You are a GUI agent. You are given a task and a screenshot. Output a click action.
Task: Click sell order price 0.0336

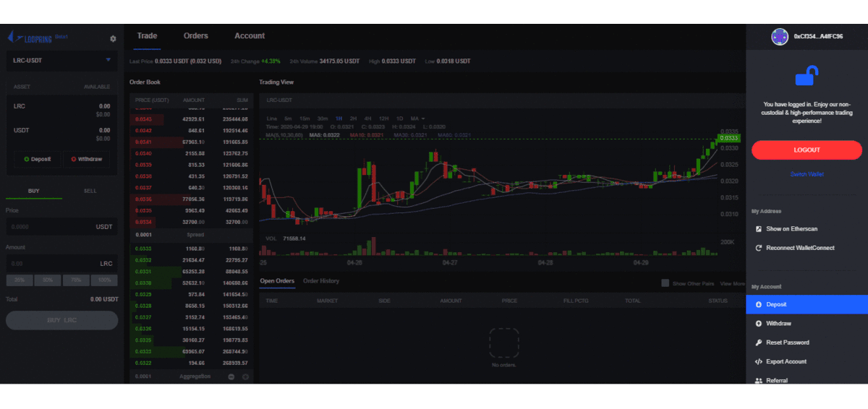(x=144, y=199)
